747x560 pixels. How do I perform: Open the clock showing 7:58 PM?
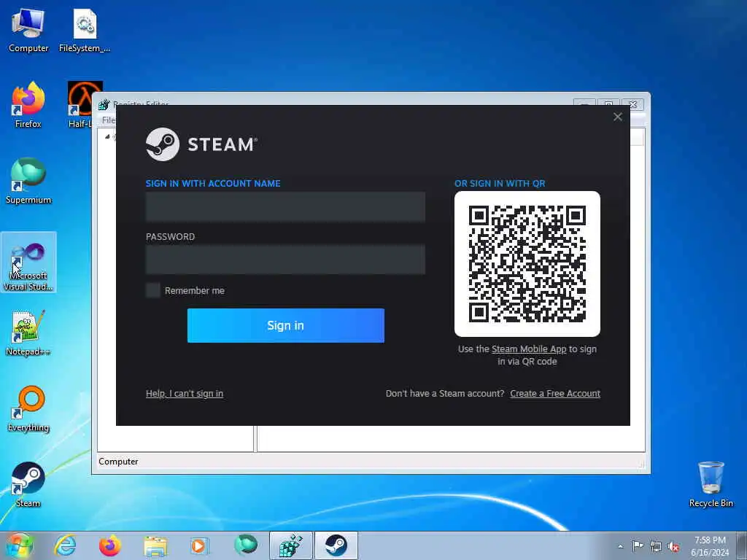point(710,545)
